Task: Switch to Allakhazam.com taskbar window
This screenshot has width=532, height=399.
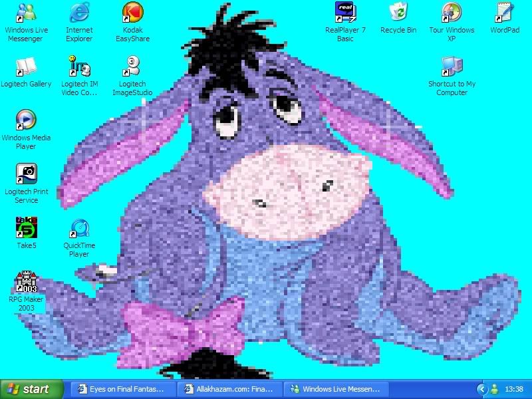Action: 230,389
